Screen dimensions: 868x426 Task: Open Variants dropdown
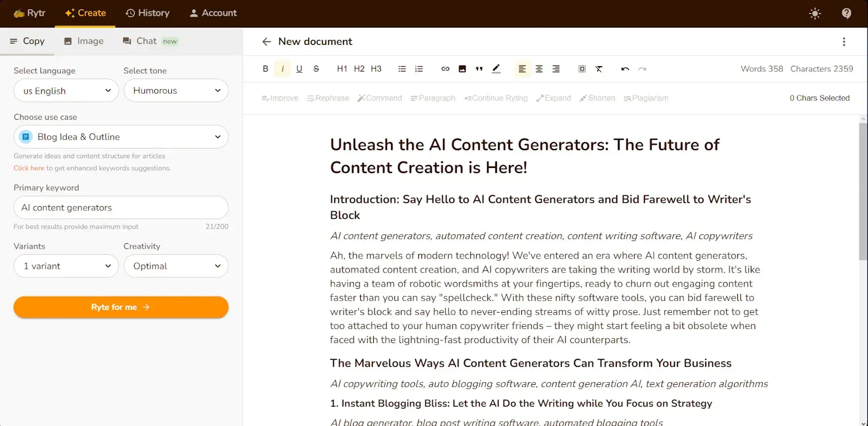[x=66, y=266]
